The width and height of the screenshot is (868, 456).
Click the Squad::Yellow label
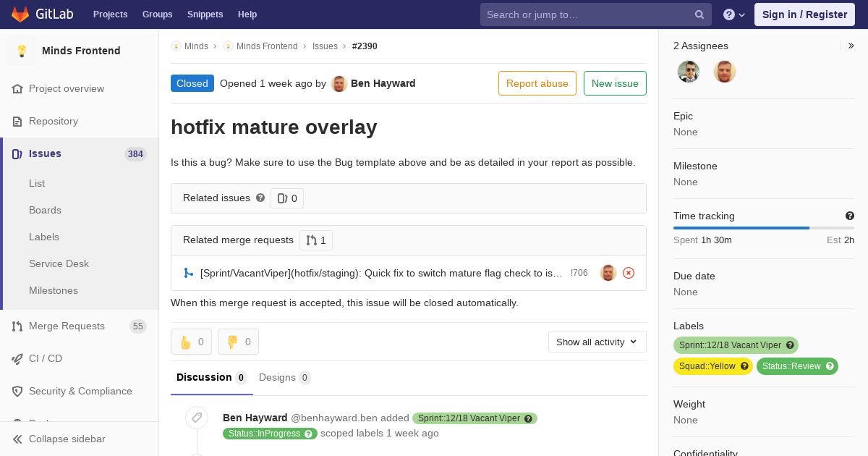(x=713, y=366)
